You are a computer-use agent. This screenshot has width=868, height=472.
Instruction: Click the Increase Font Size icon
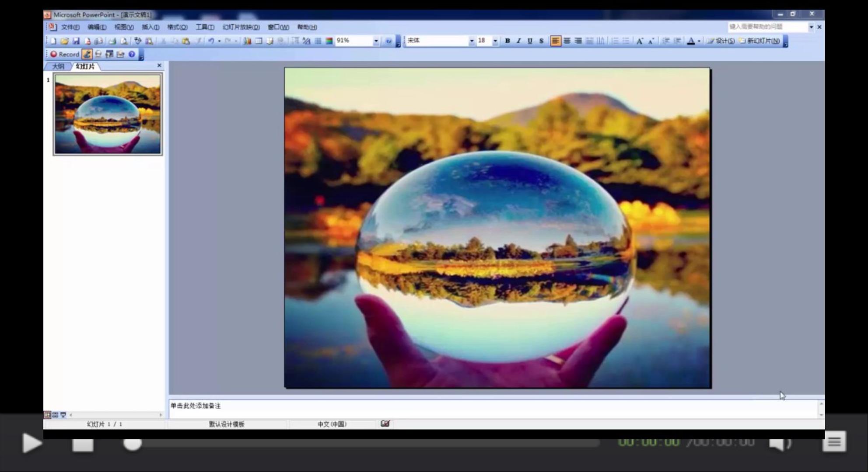[640, 41]
